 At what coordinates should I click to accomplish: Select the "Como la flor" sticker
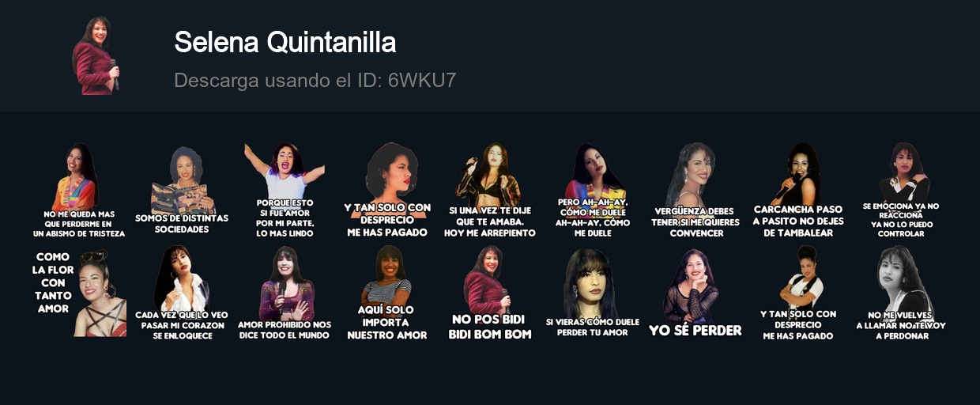(x=79, y=293)
